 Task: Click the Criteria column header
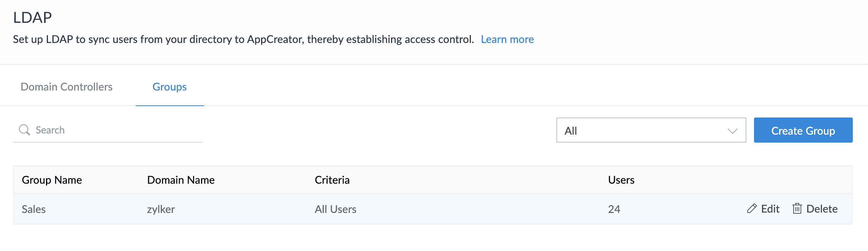[332, 180]
